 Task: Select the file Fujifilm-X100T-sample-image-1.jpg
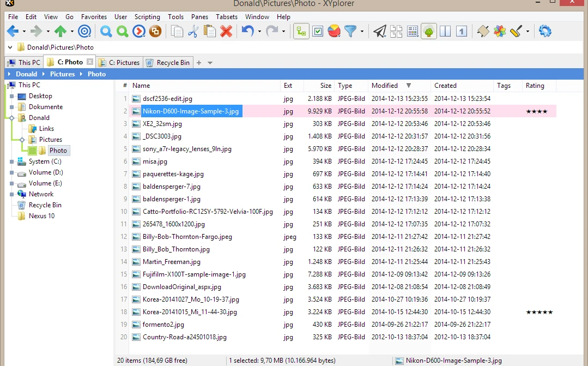[194, 274]
